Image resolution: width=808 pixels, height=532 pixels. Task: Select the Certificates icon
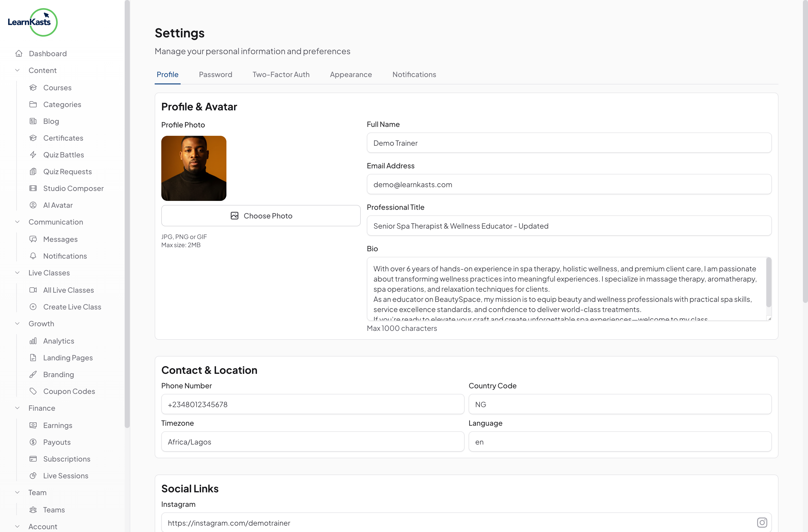pos(33,138)
